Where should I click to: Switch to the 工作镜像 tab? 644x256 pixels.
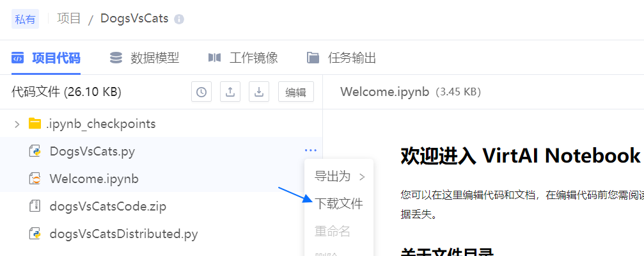pos(243,58)
